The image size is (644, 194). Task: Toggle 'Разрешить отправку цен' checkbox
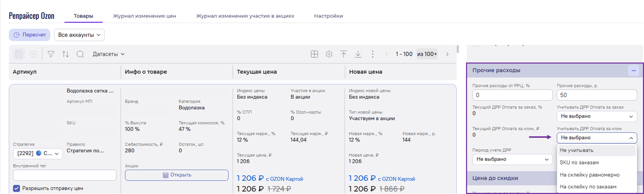17,188
